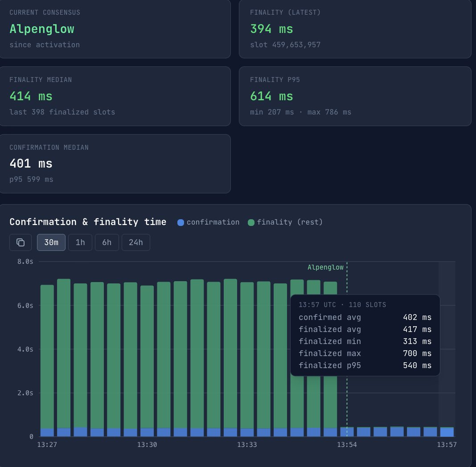
Task: Click tooltip 'finalized min 313 ms' row
Action: 365,341
